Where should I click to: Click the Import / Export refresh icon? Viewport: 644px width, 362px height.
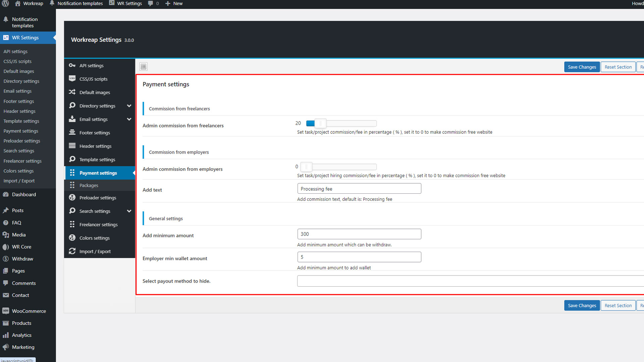click(x=72, y=251)
